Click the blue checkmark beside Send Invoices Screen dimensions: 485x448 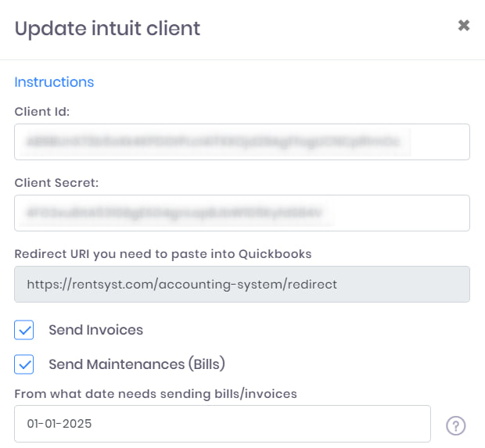(24, 330)
